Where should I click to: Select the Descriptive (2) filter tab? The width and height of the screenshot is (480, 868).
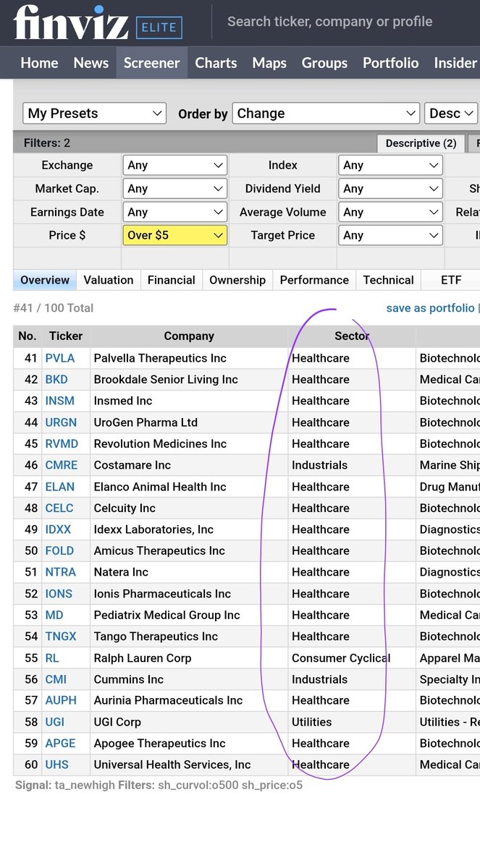pyautogui.click(x=421, y=143)
